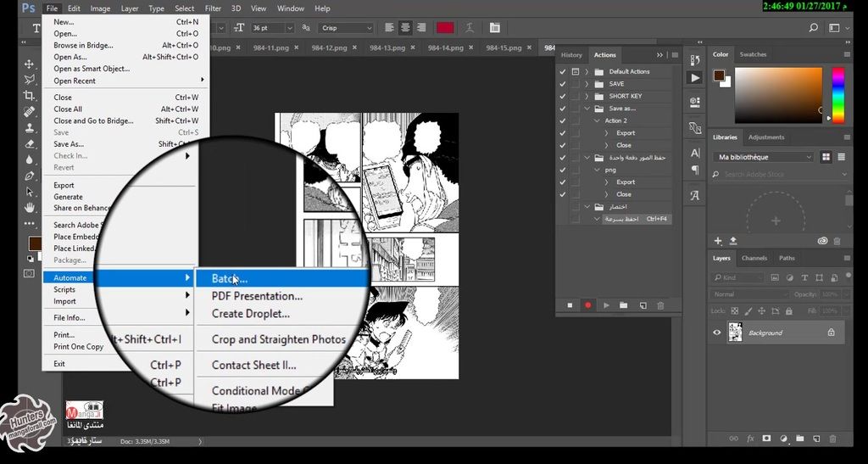Close the 984-14.png document tab
The image size is (868, 464).
click(x=470, y=48)
